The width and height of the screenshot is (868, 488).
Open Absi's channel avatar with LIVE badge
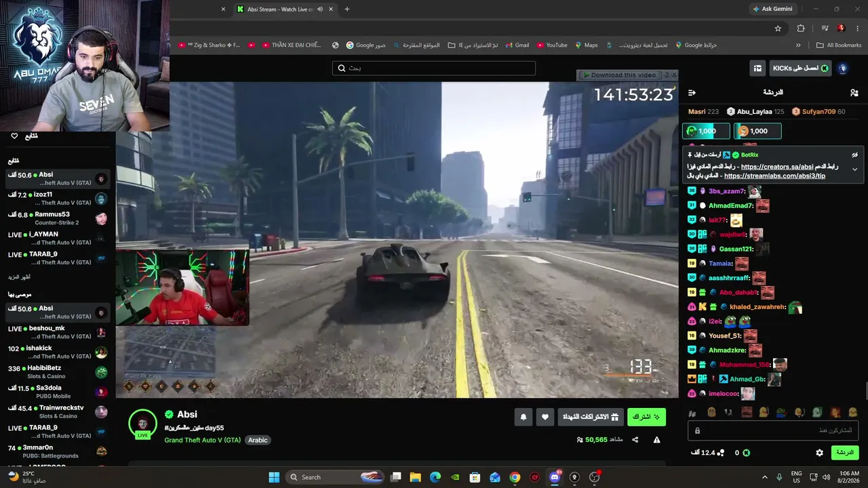tap(142, 424)
